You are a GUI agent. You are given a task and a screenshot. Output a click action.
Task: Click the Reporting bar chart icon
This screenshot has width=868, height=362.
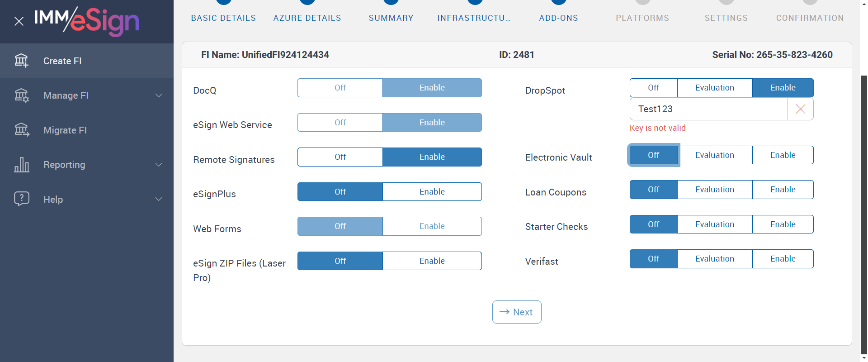click(21, 165)
